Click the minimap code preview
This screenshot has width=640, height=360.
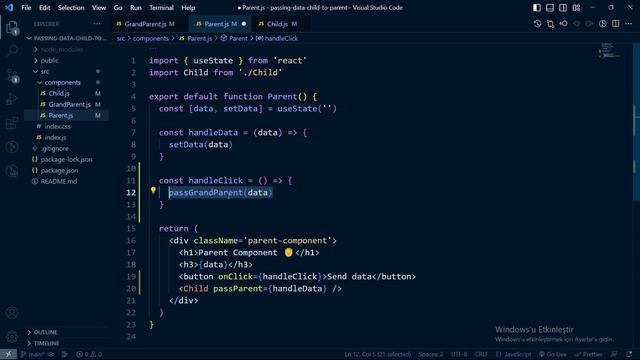(x=609, y=51)
